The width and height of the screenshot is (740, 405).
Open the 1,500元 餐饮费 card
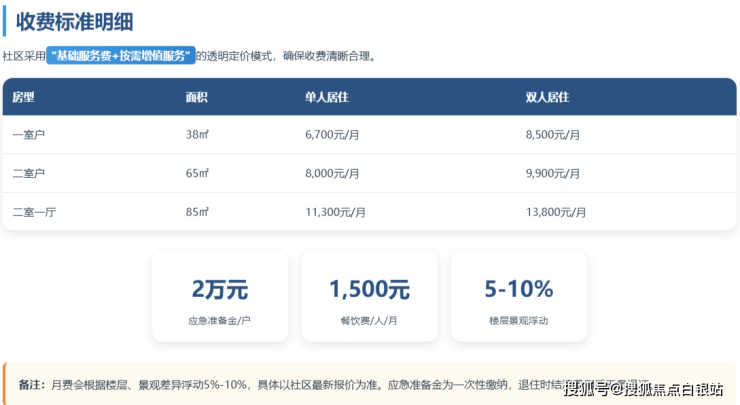click(369, 296)
